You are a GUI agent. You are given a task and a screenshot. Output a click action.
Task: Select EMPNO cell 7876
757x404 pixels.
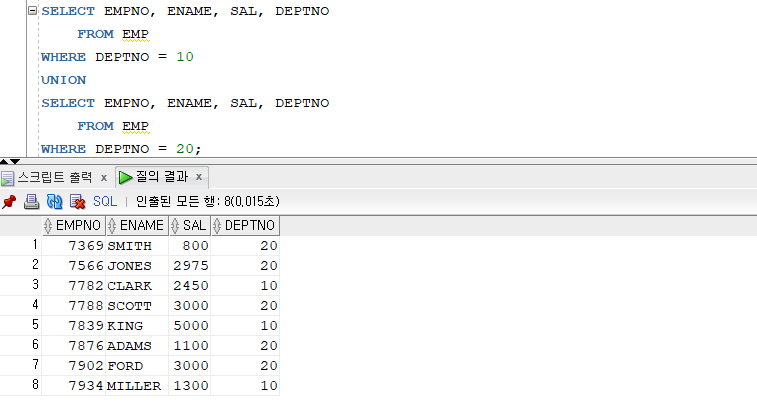(73, 346)
